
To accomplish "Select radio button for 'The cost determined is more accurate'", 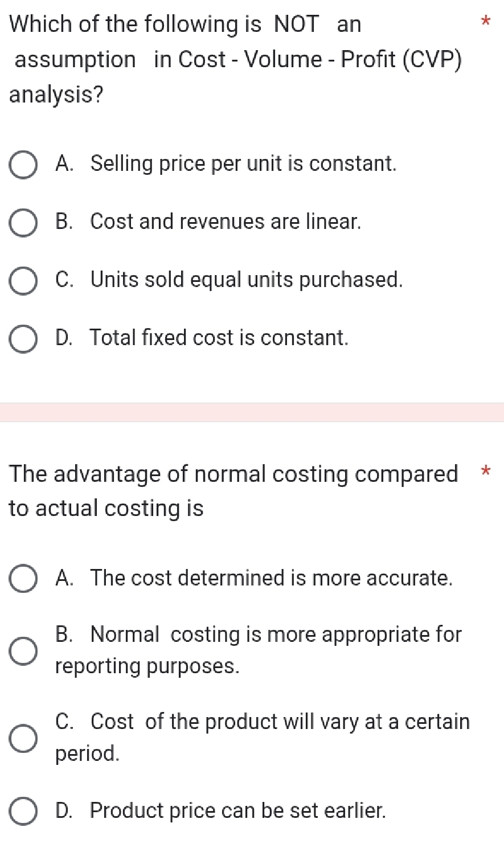I will click(23, 579).
